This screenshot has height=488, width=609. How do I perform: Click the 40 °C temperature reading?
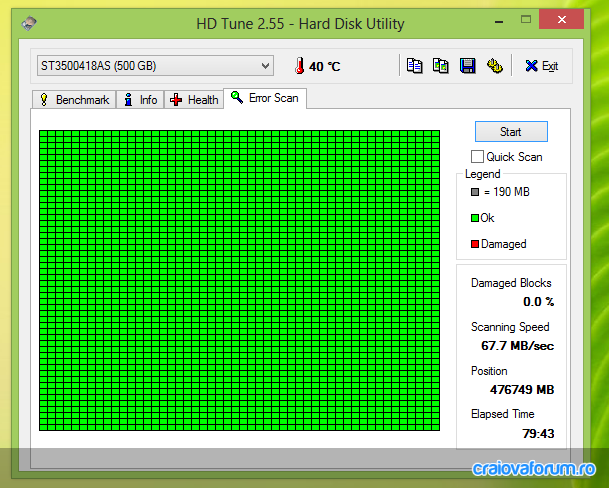click(325, 66)
